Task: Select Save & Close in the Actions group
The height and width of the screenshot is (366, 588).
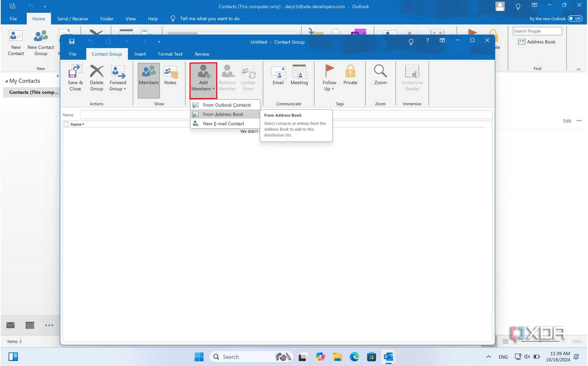Action: pyautogui.click(x=75, y=77)
